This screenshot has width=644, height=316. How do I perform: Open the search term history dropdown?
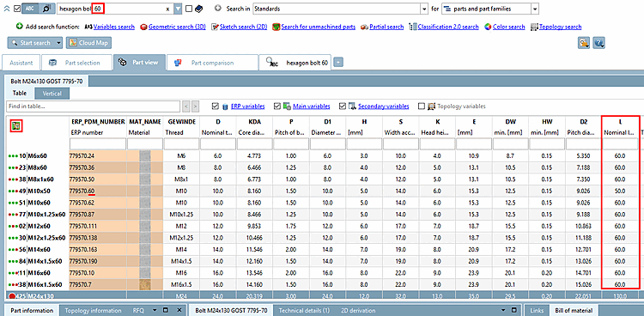pos(178,9)
